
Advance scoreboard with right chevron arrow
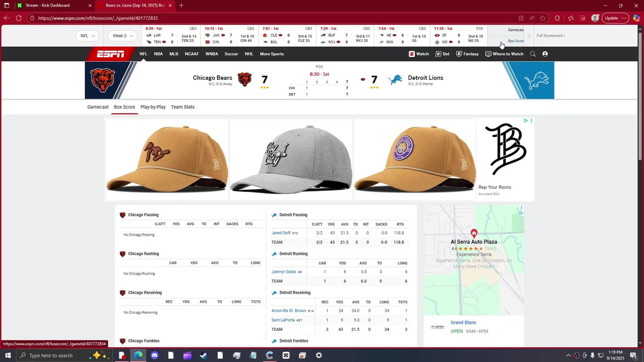(x=529, y=36)
